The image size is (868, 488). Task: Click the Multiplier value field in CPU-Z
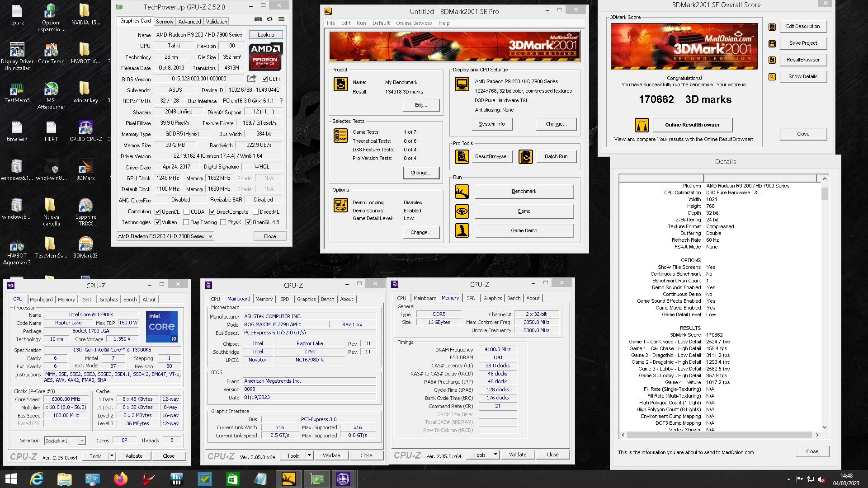66,407
